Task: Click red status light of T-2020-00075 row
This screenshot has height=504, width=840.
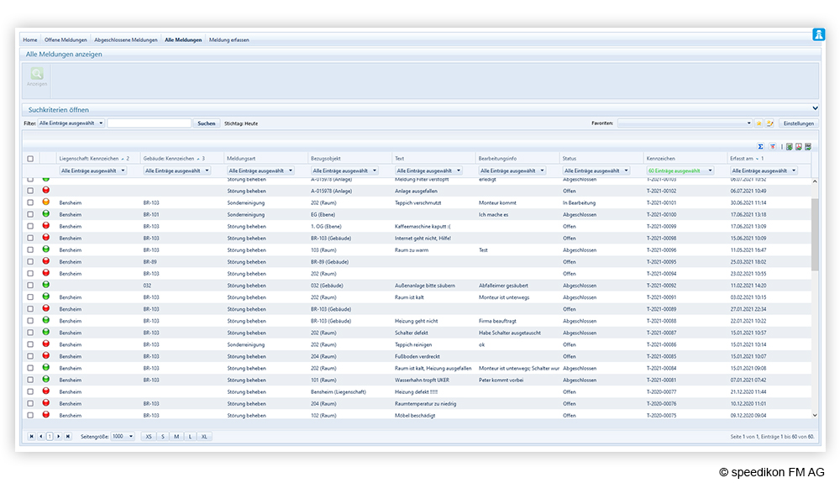Action: point(46,414)
